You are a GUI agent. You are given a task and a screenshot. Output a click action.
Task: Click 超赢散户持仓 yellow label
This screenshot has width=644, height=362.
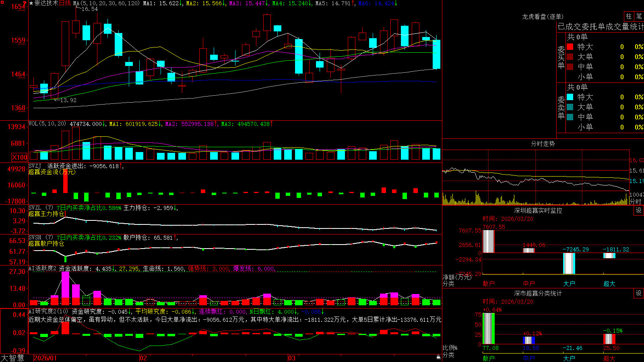point(46,244)
